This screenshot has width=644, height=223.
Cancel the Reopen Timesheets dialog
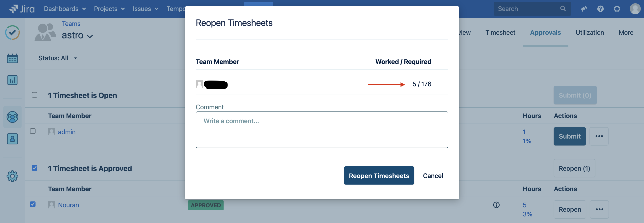[433, 176]
